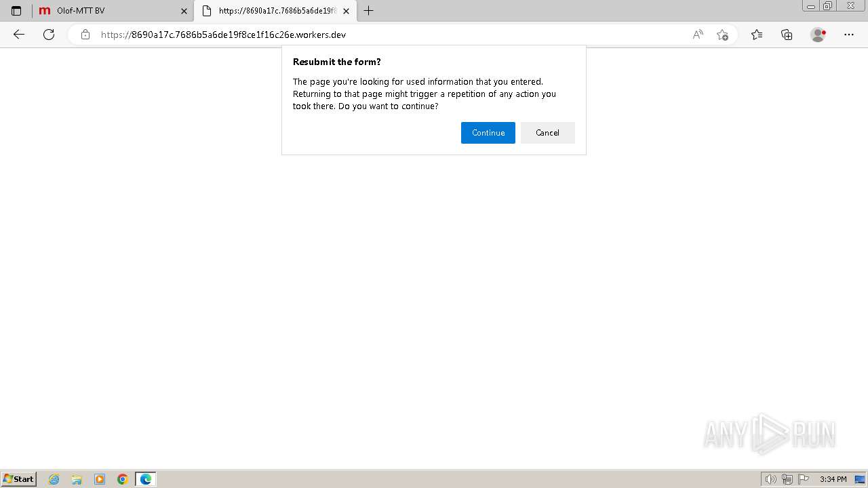Open Collections panel
The image size is (868, 488).
click(x=787, y=35)
